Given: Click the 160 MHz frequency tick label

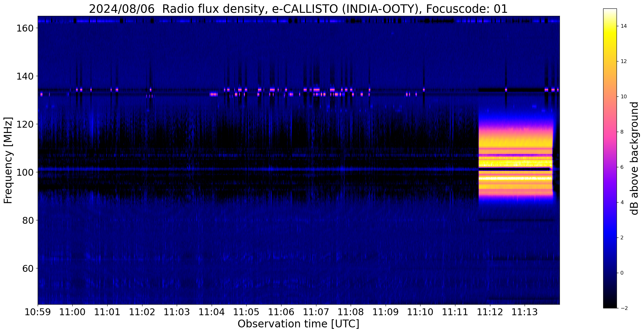Looking at the screenshot, I should [25, 28].
